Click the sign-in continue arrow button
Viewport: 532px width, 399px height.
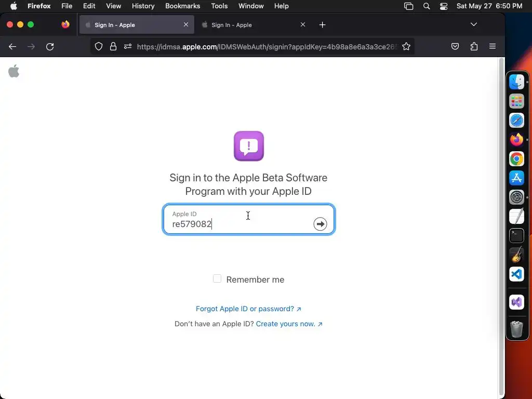click(x=320, y=224)
